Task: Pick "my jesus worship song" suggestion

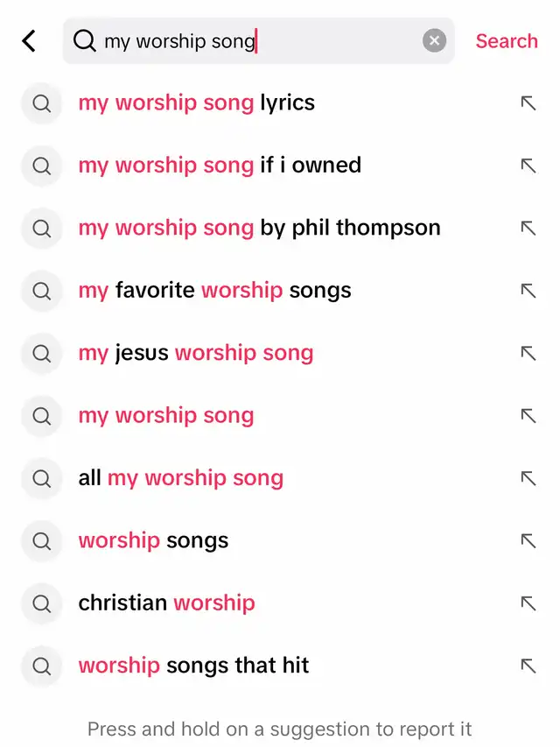Action: [195, 354]
